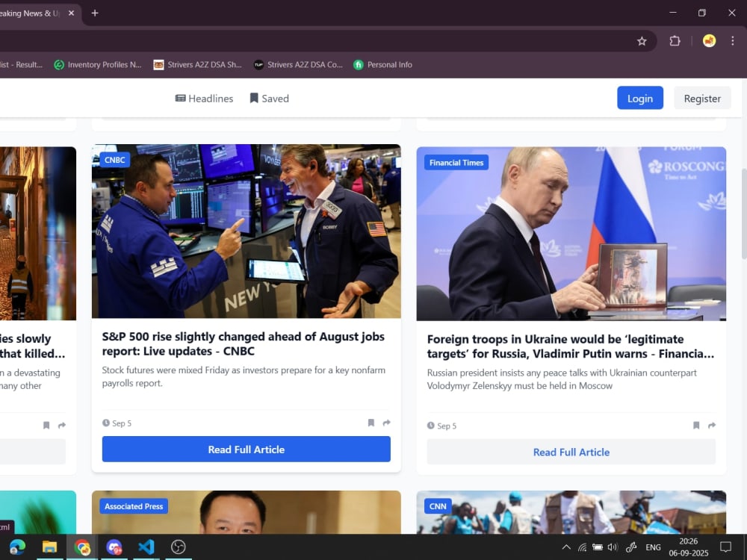The image size is (747, 560).
Task: Click 'Russian president insists any peace talks' description
Action: pos(562,379)
